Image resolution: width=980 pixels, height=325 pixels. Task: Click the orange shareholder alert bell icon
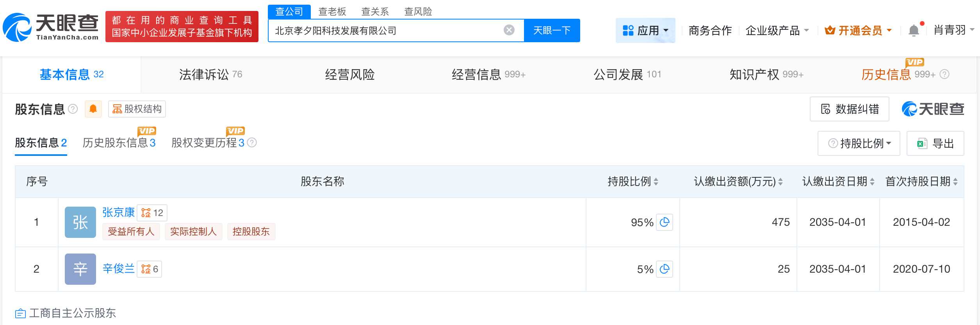point(93,109)
